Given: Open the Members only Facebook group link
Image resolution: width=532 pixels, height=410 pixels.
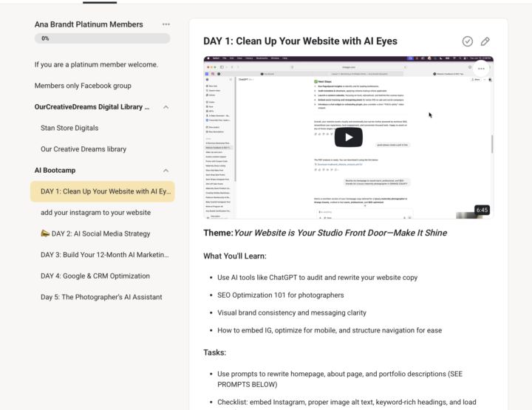Looking at the screenshot, I should [x=83, y=86].
